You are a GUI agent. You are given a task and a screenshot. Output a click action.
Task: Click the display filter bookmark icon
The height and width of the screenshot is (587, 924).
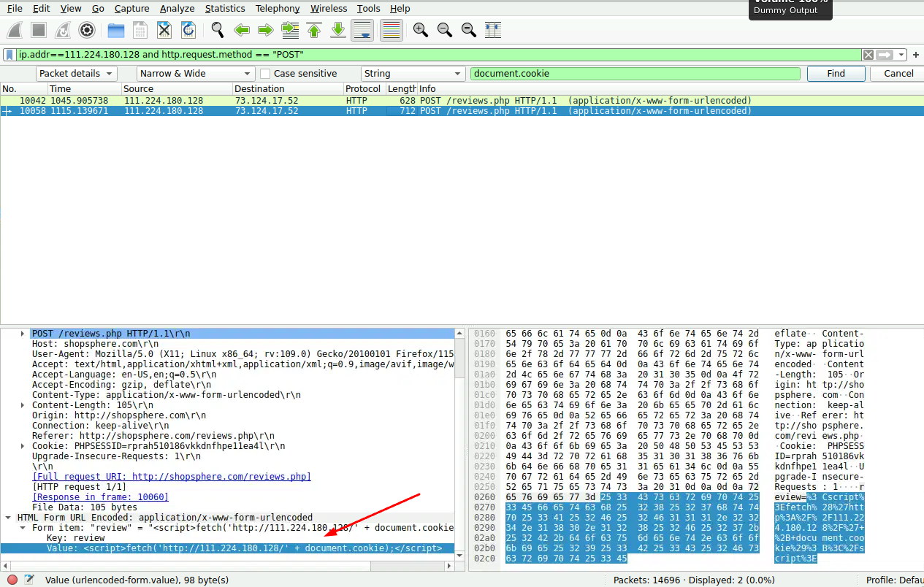pyautogui.click(x=9, y=55)
